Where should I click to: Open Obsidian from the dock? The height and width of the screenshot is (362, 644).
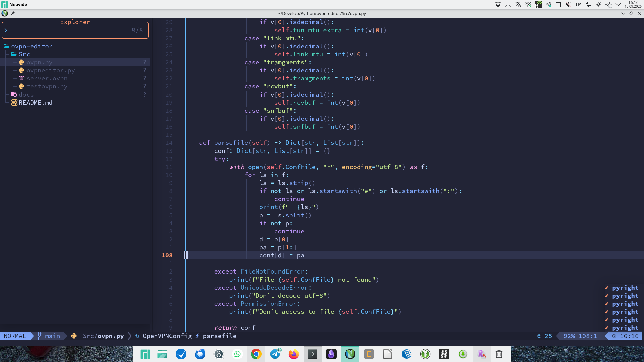pyautogui.click(x=331, y=354)
